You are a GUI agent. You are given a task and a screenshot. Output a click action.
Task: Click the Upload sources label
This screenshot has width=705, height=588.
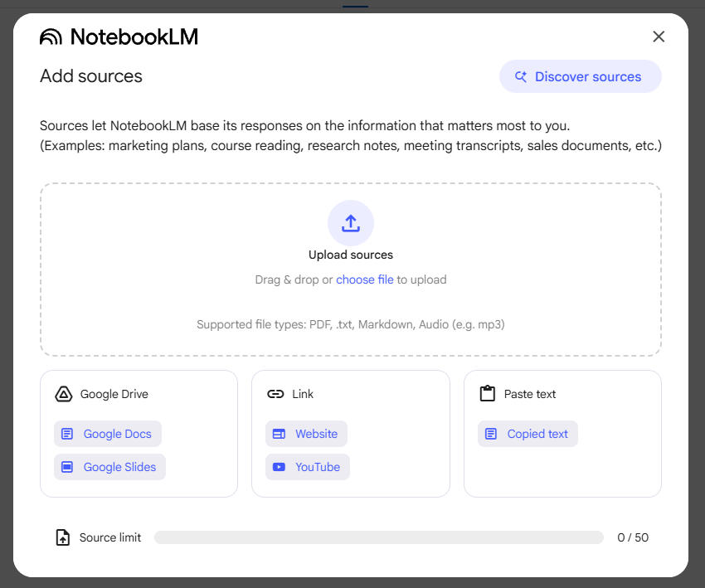click(351, 255)
